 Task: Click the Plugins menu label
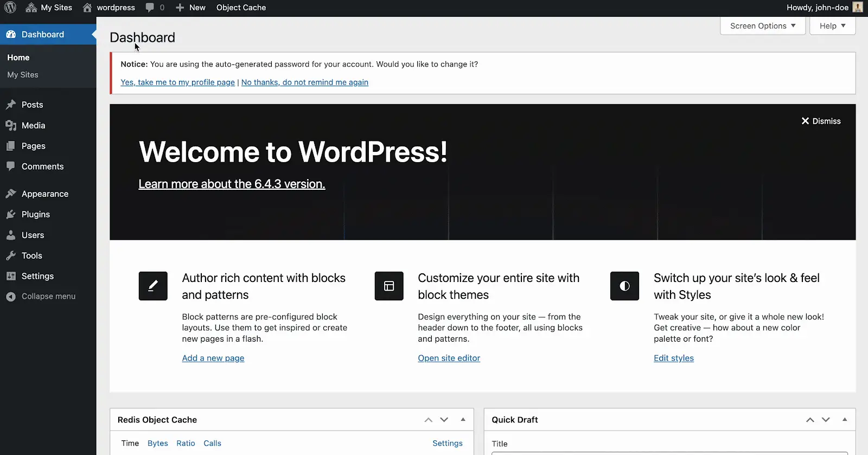[36, 214]
